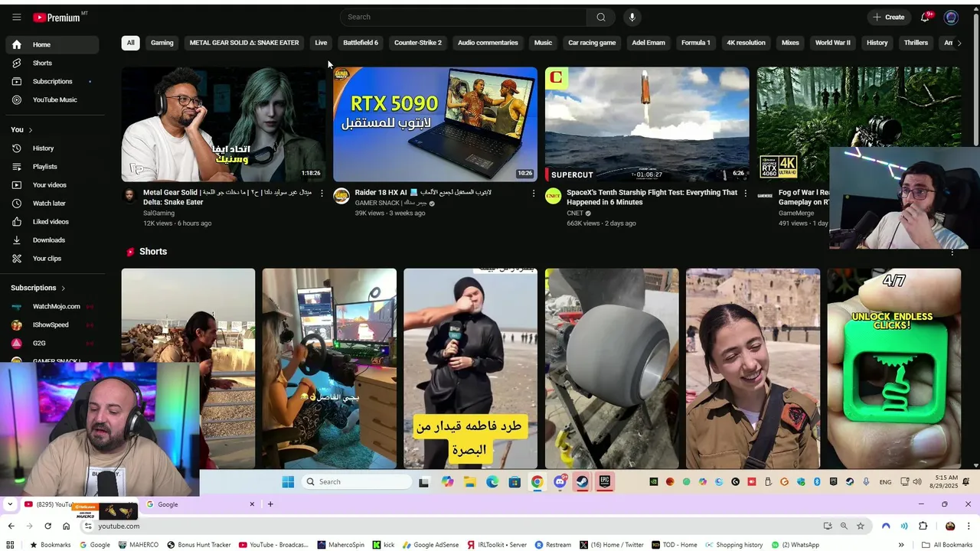This screenshot has height=551, width=980.
Task: Open the RTX 5090 laptop video thumbnail
Action: click(x=435, y=124)
